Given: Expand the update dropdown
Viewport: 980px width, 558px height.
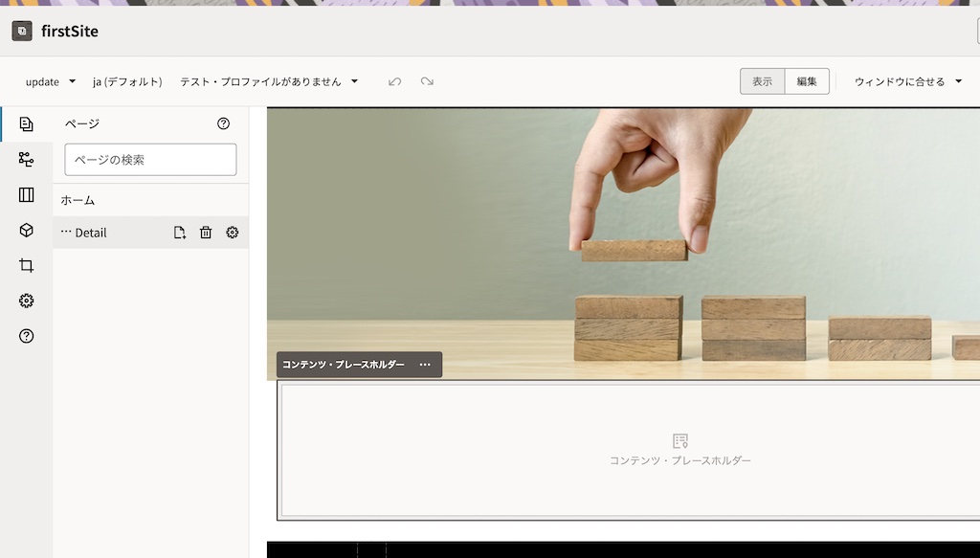Looking at the screenshot, I should (x=50, y=81).
